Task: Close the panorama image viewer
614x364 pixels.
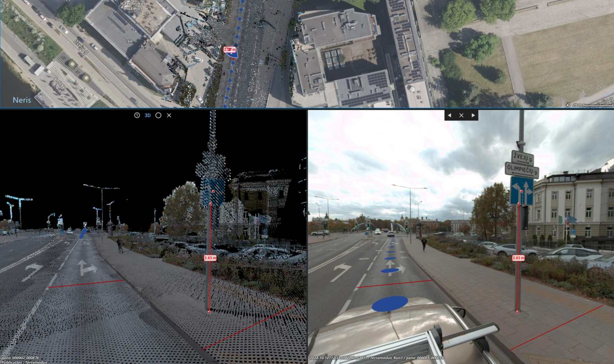Action: pos(461,115)
